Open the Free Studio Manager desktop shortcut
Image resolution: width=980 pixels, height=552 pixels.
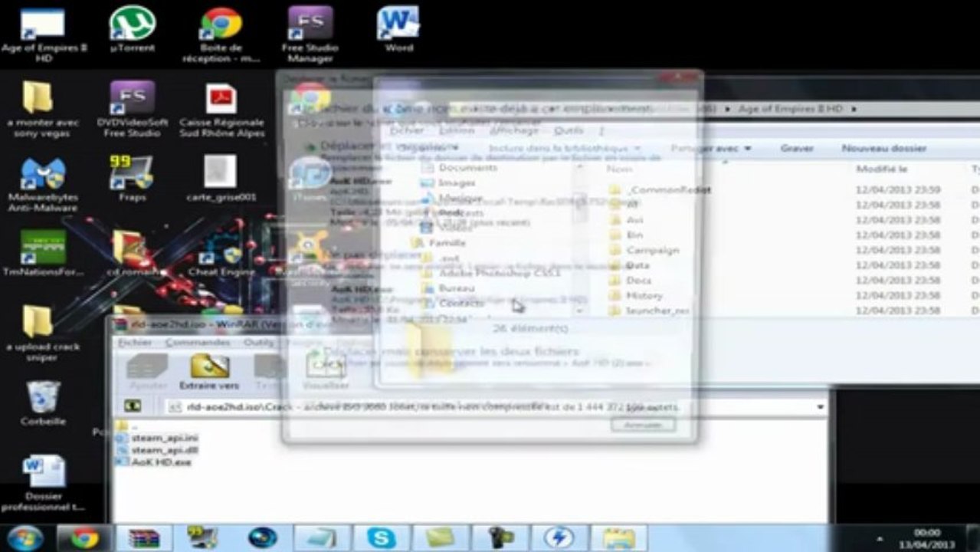[310, 34]
